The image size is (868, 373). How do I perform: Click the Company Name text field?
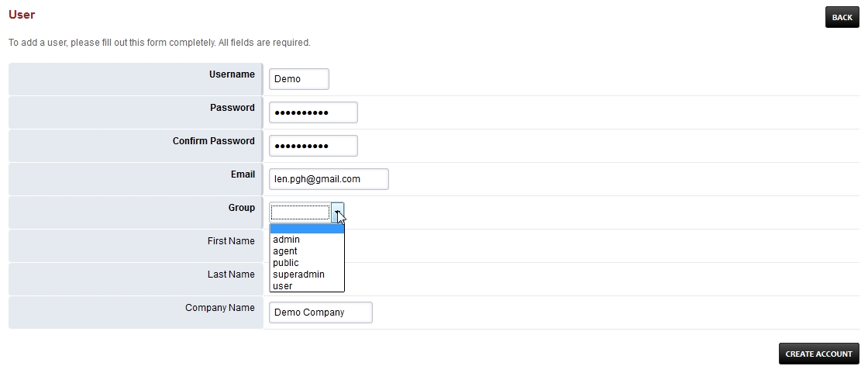320,313
